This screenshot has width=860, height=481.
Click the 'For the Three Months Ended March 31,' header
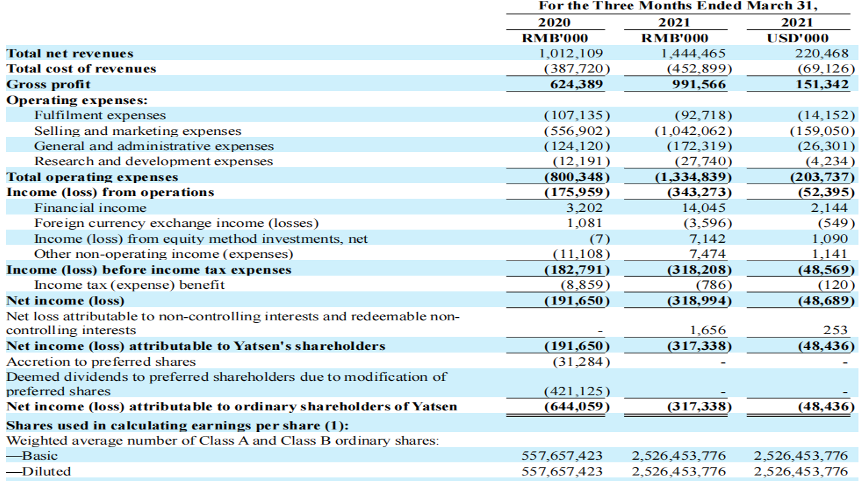click(678, 6)
